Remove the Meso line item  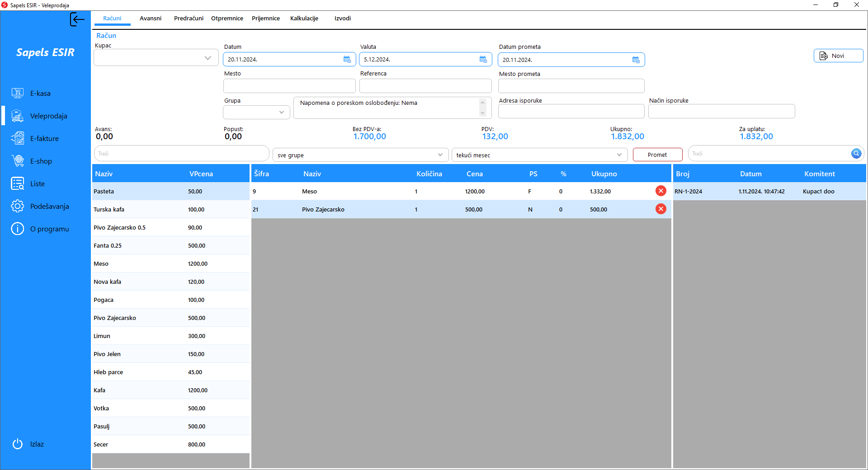coord(660,191)
